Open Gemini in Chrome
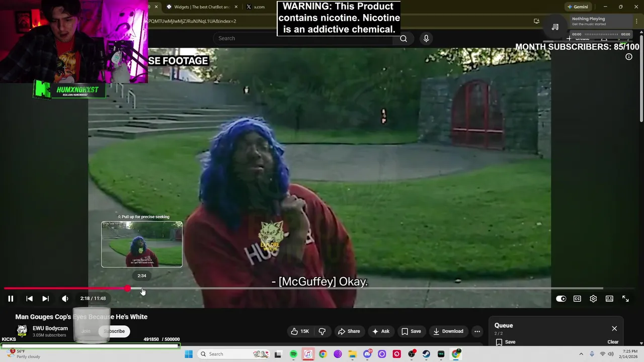This screenshot has width=644, height=362. 578,7
